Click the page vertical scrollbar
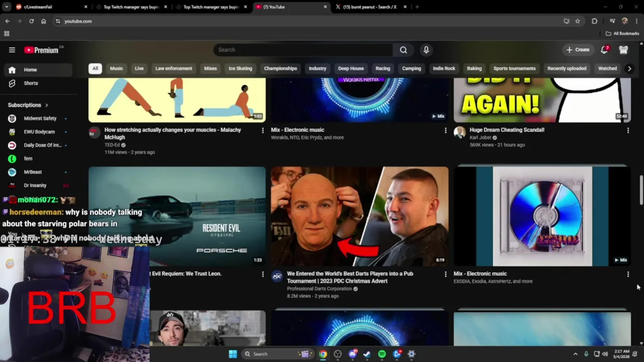Image resolution: width=644 pixels, height=362 pixels. 641,189
